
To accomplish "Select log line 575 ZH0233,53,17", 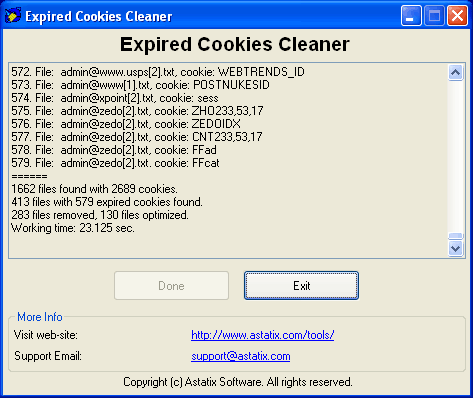I will [x=137, y=111].
